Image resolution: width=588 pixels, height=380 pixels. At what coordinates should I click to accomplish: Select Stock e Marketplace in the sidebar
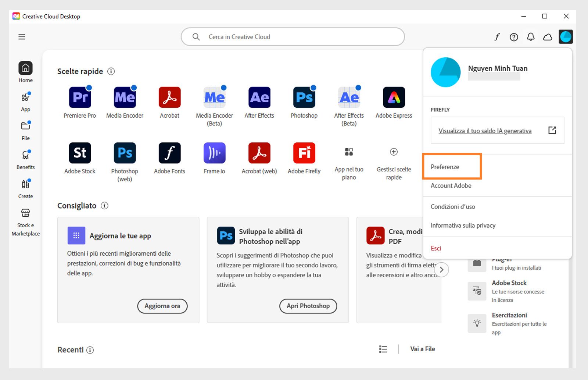click(25, 217)
